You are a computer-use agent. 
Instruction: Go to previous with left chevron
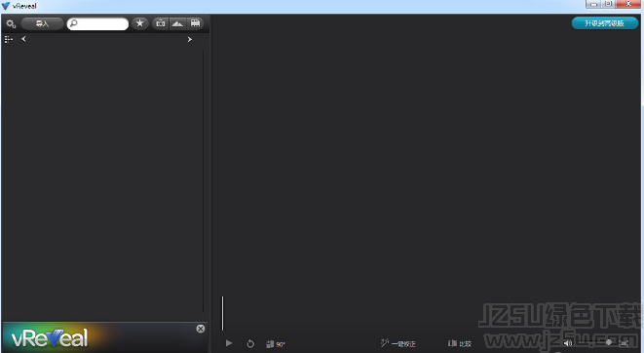[x=23, y=39]
